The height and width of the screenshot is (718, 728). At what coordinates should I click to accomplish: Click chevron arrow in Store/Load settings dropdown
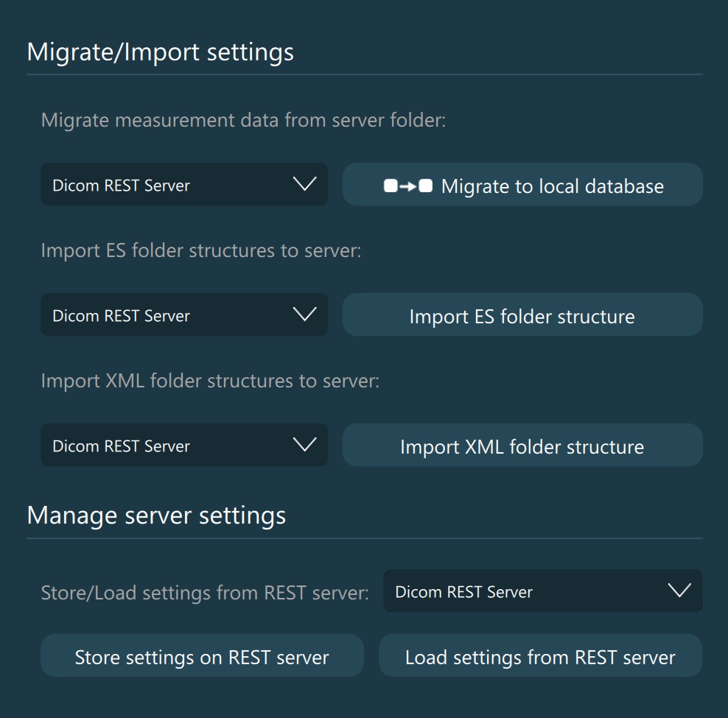pos(679,591)
